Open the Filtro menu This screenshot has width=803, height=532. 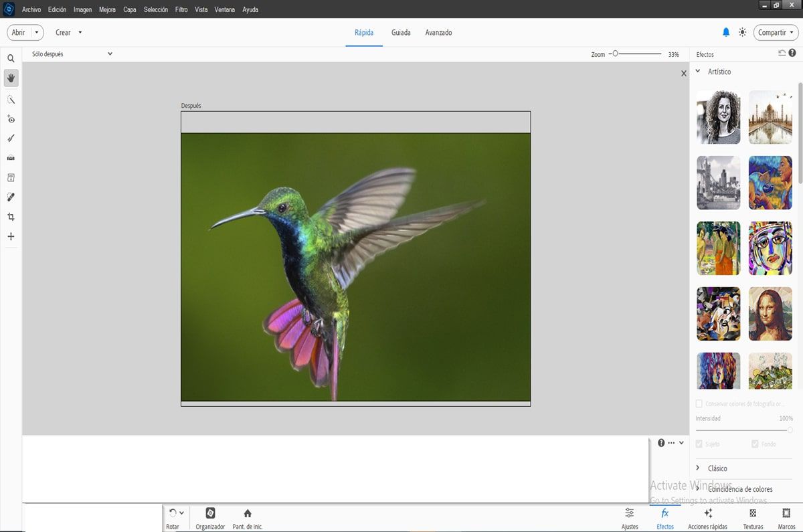coord(181,10)
